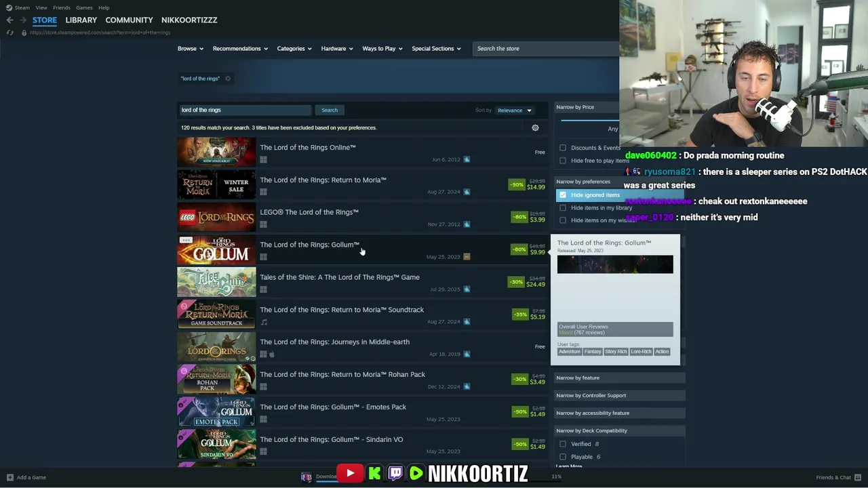The height and width of the screenshot is (488, 868).
Task: Switch to the LIBRARY tab
Action: coord(81,20)
